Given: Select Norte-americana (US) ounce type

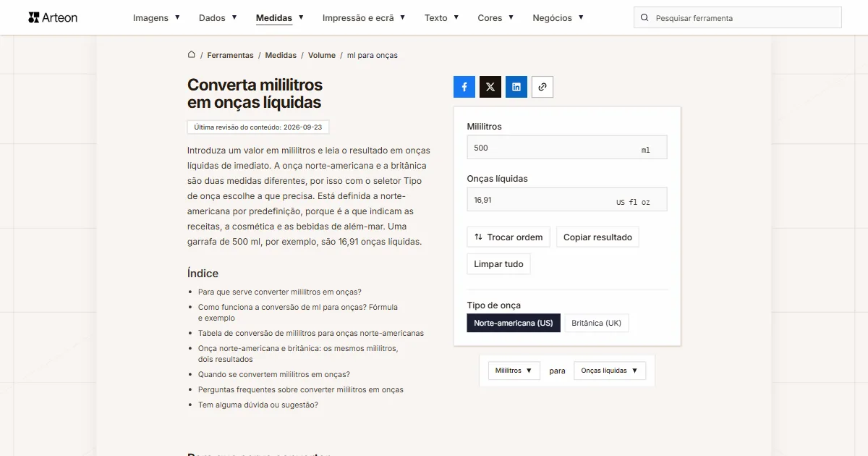Looking at the screenshot, I should [x=514, y=323].
